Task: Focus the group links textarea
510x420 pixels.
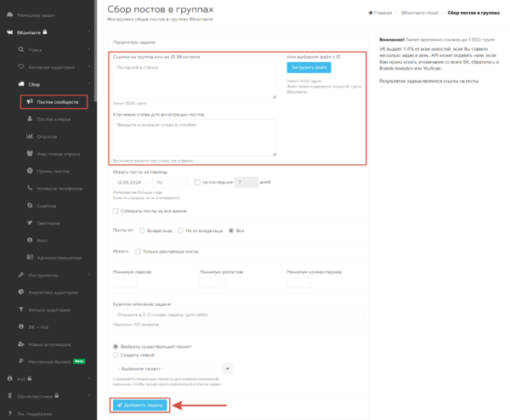Action: [195, 81]
